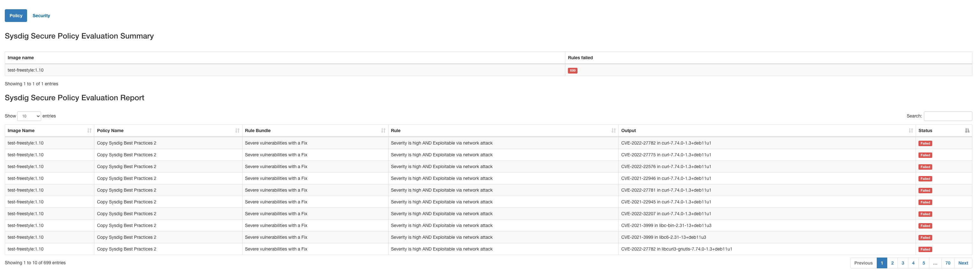The width and height of the screenshot is (980, 276).
Task: Sort by Policy Name column icon
Action: click(x=237, y=131)
